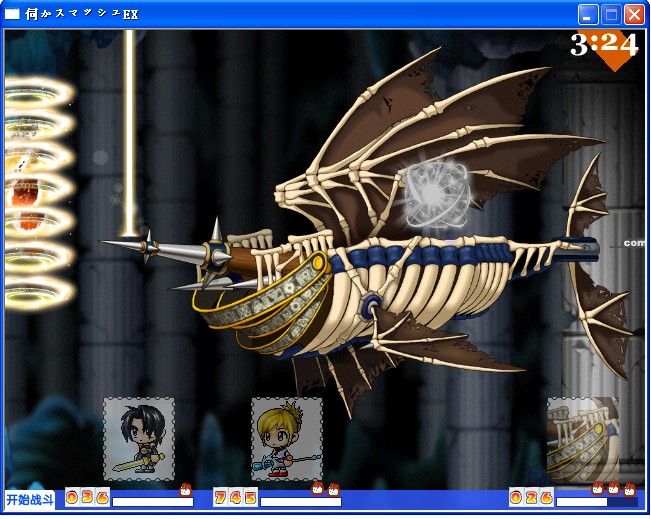Select the black-haired swordsman character portrait
Viewport: 651px width, 519px height.
[x=139, y=439]
